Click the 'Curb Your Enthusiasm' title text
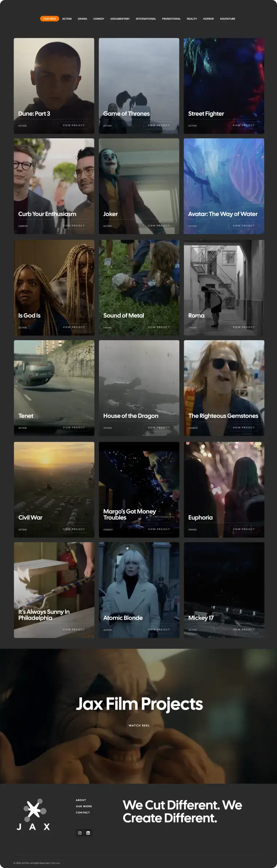 click(x=47, y=214)
